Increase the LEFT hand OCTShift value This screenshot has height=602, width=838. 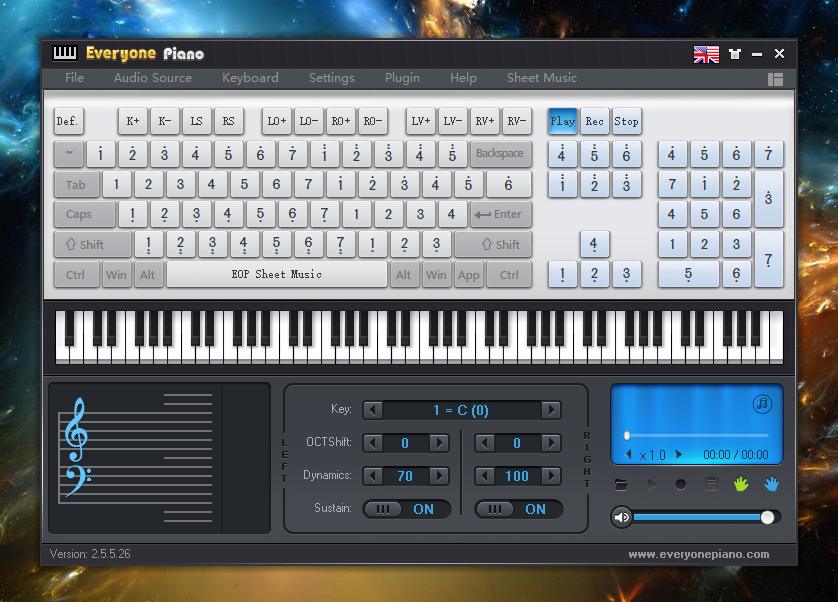[x=439, y=443]
